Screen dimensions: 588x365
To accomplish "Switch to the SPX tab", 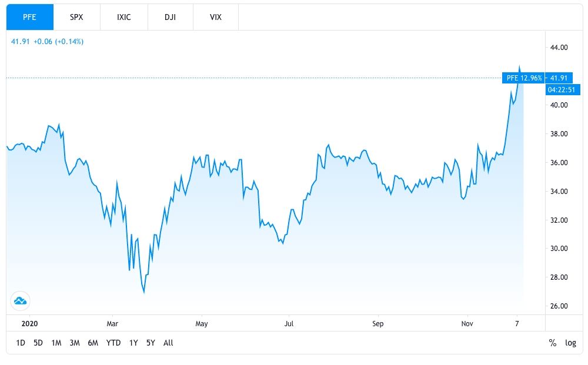I will tap(76, 17).
